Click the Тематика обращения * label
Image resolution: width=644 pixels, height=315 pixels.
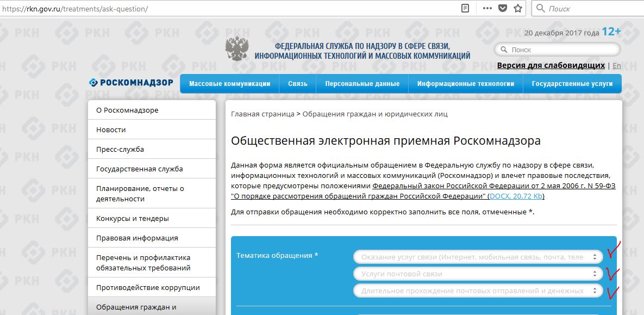[x=277, y=255]
